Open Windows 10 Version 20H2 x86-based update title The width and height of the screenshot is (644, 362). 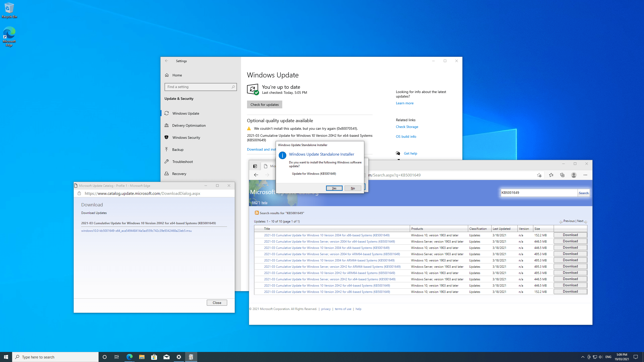click(327, 292)
